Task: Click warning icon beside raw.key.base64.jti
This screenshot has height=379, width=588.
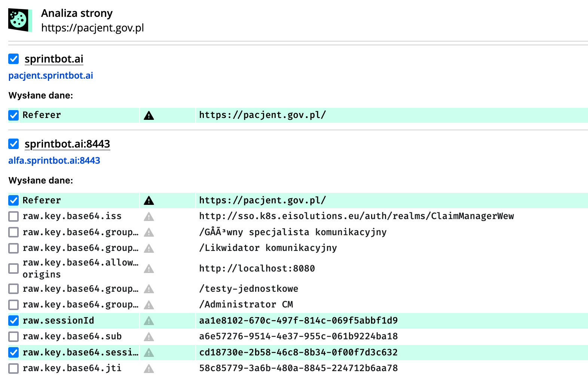Action: pos(149,368)
